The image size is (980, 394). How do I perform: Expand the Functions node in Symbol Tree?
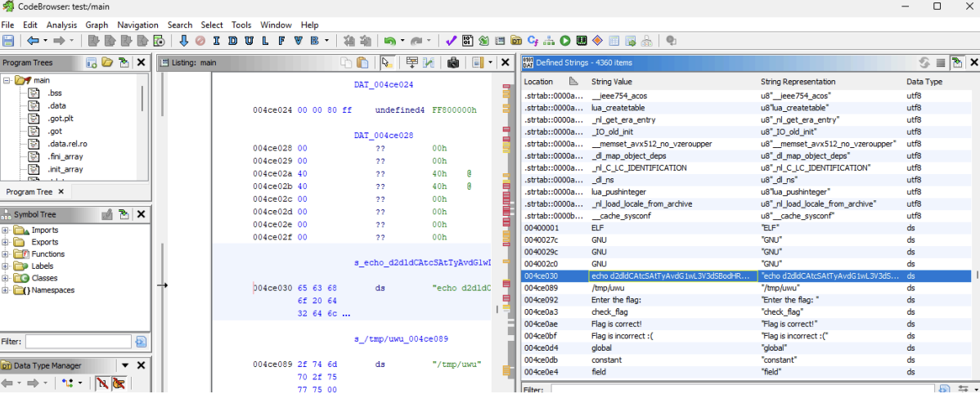click(x=6, y=254)
